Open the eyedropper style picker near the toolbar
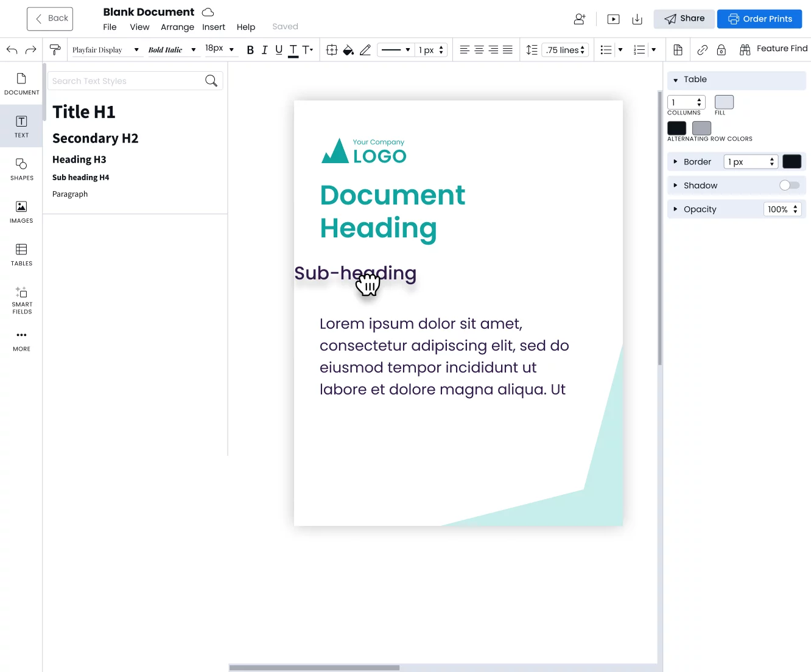Viewport: 811px width, 672px height. pos(55,49)
